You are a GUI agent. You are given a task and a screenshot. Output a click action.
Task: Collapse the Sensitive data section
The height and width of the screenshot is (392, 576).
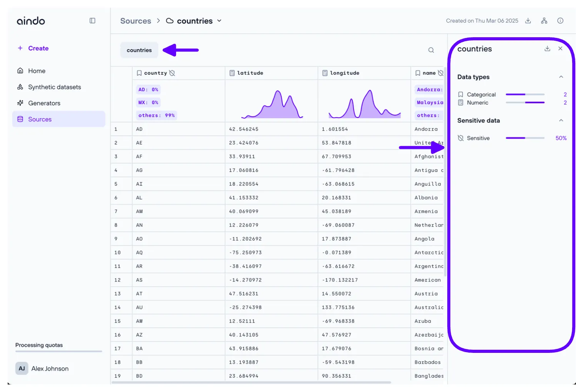pos(561,121)
